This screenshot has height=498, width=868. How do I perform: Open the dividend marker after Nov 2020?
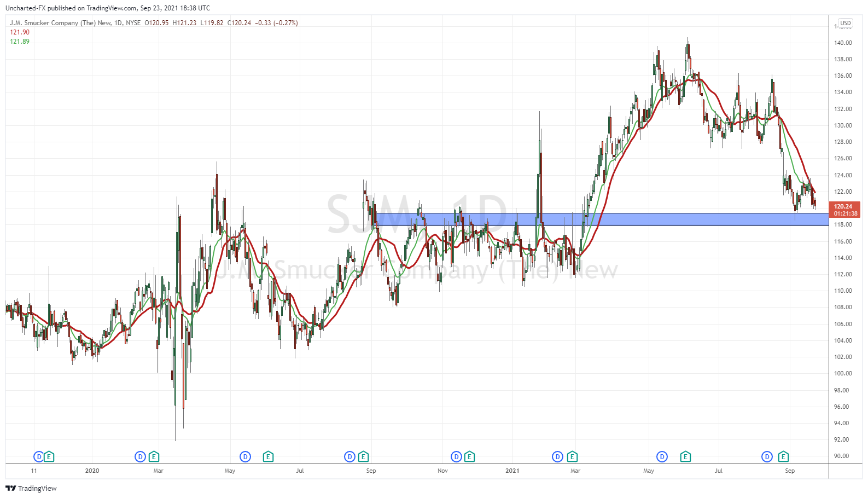tap(456, 456)
